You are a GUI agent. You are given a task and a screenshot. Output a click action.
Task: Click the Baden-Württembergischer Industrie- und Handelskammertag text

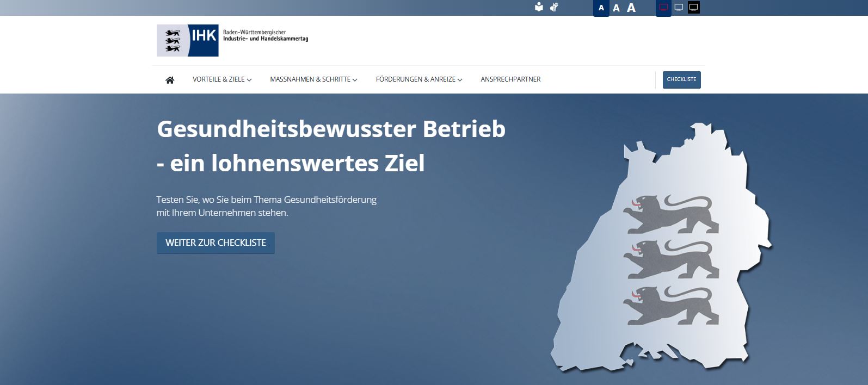tap(265, 36)
